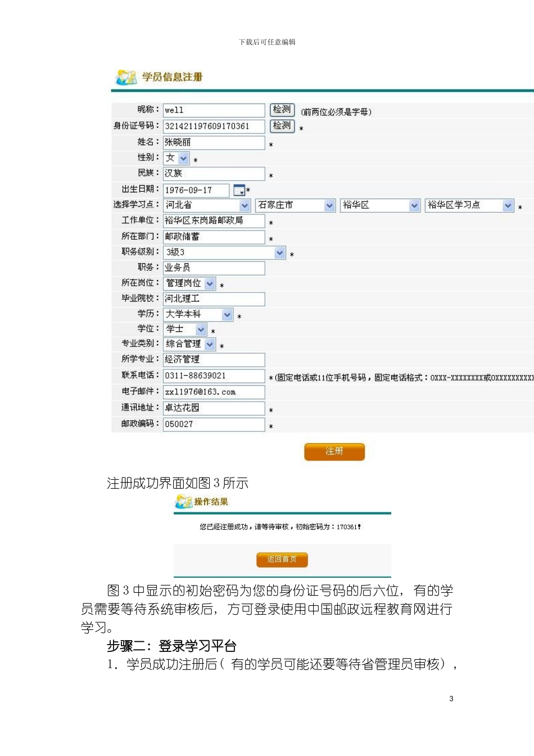Open the 性别 dropdown showing 女
Image resolution: width=534 pixels, height=756 pixels.
point(177,158)
